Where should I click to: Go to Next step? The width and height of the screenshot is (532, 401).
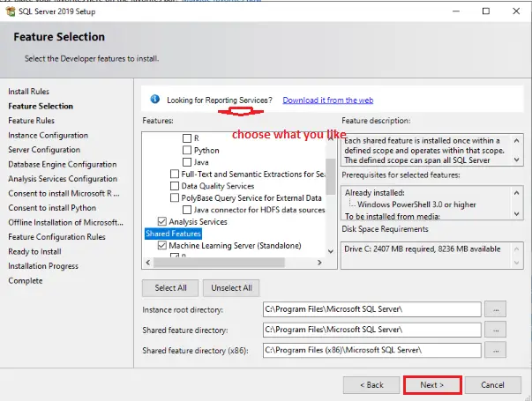tap(432, 385)
